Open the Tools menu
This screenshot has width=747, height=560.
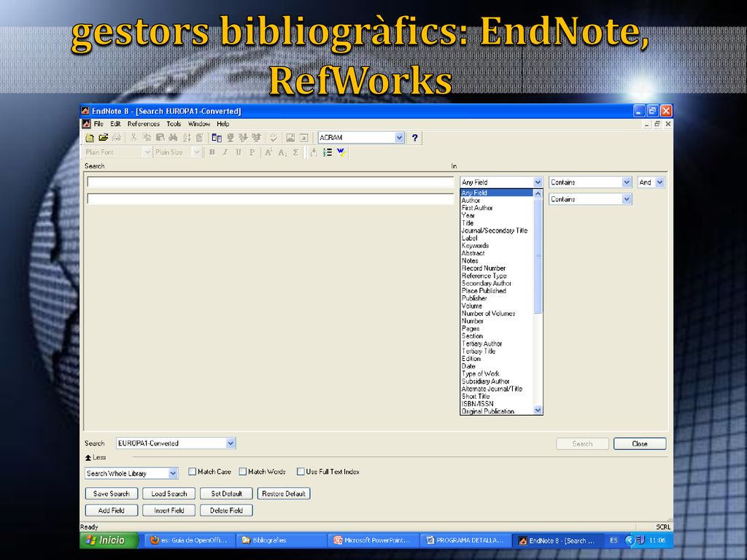point(174,124)
